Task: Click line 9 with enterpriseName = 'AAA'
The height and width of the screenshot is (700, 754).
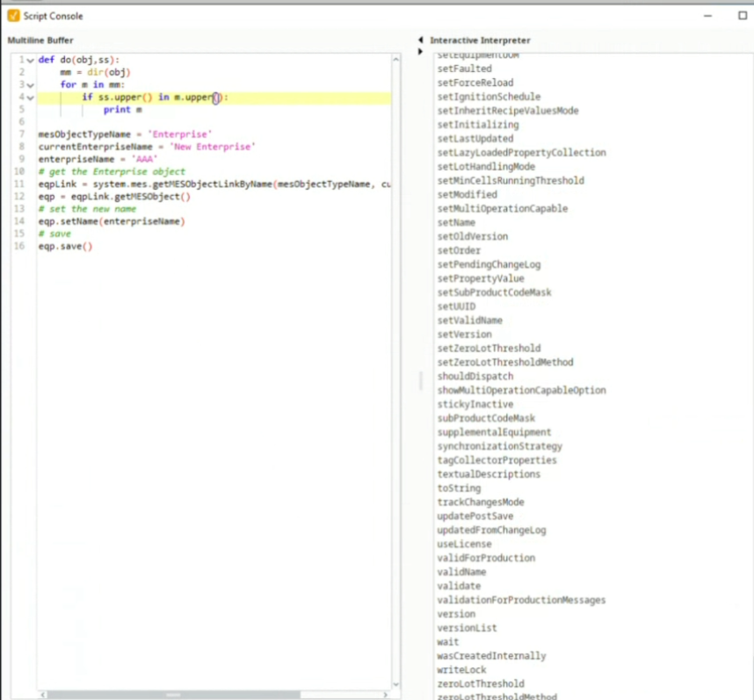Action: point(97,159)
